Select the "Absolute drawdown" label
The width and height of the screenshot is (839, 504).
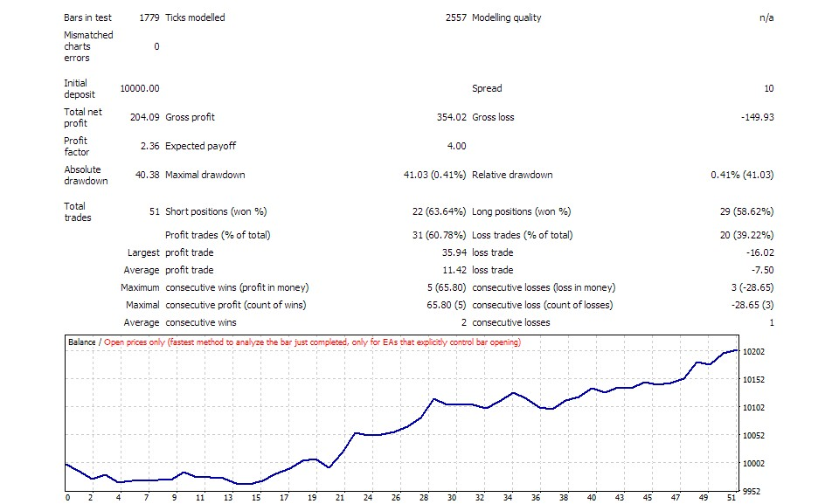pyautogui.click(x=86, y=176)
